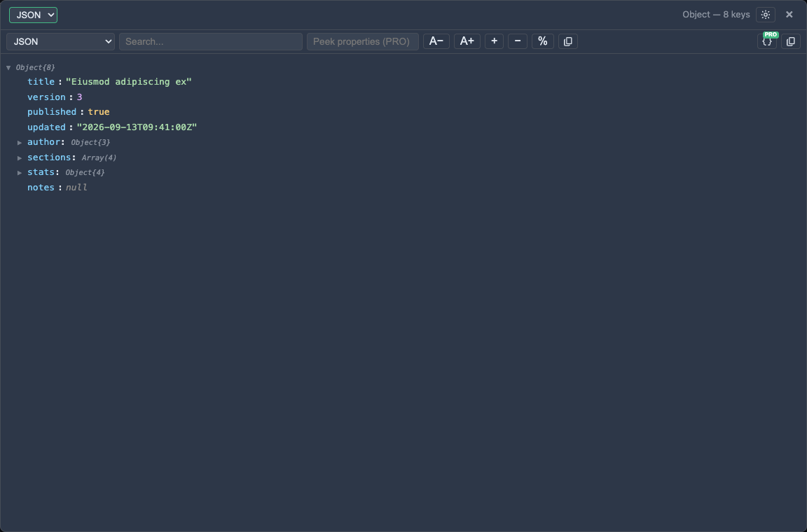Open the green-bordered JSON format dropdown
Image resolution: width=807 pixels, height=532 pixels.
tap(33, 15)
